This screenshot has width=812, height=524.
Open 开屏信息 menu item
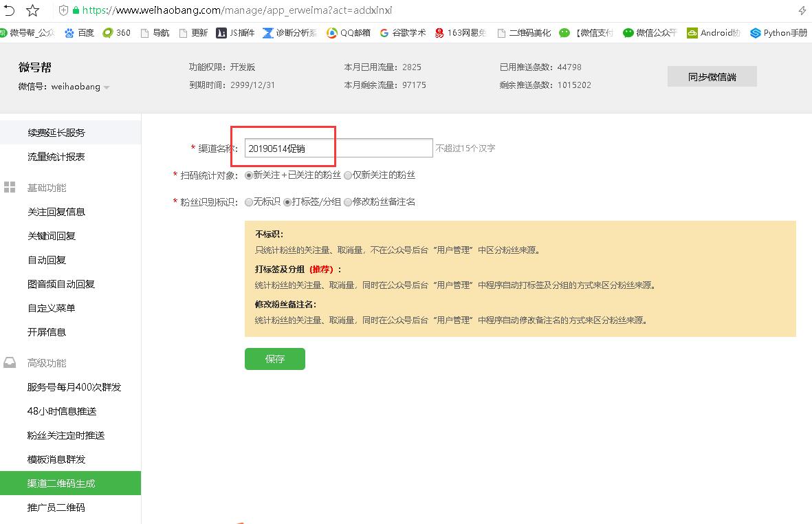coord(70,332)
